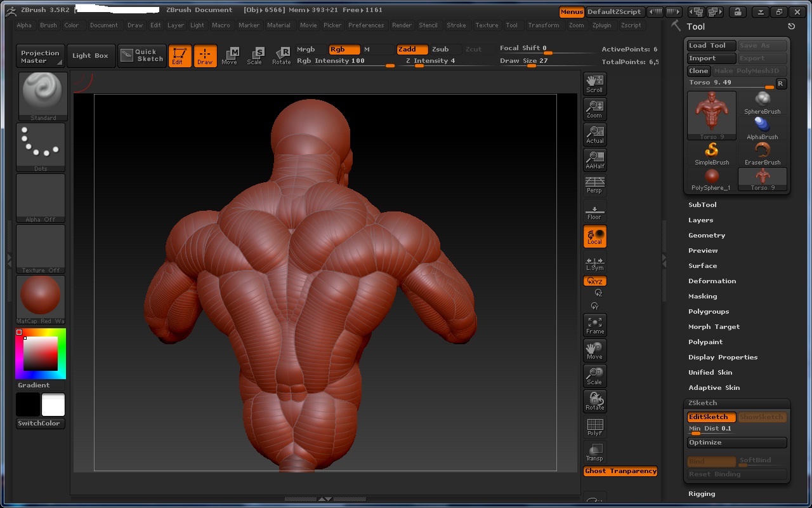Select the Frame icon on the right shelf
The width and height of the screenshot is (812, 508).
point(594,324)
